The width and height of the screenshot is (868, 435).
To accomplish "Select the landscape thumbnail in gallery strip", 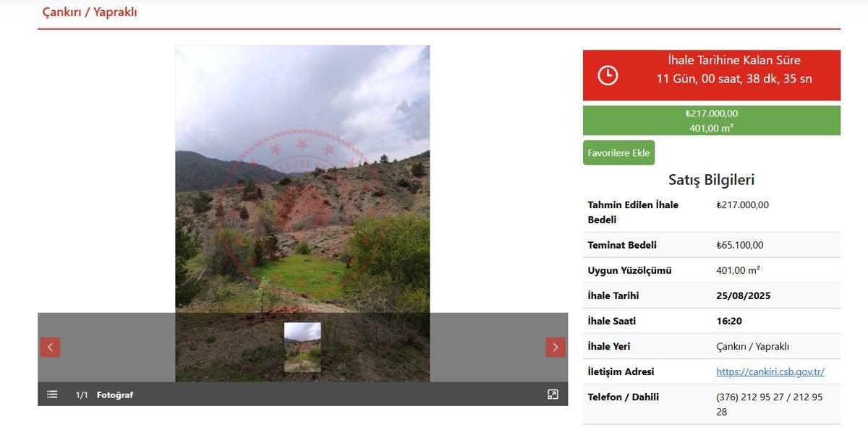I will pyautogui.click(x=302, y=347).
